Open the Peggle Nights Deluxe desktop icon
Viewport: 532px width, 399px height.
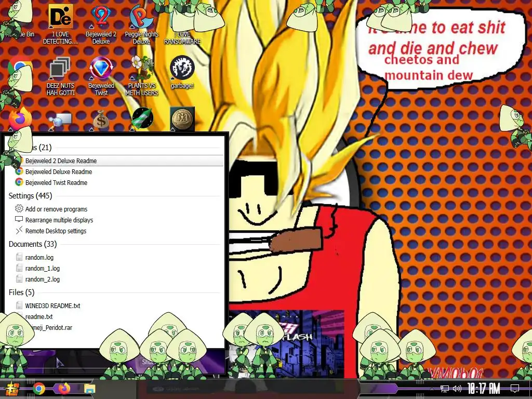tap(141, 24)
